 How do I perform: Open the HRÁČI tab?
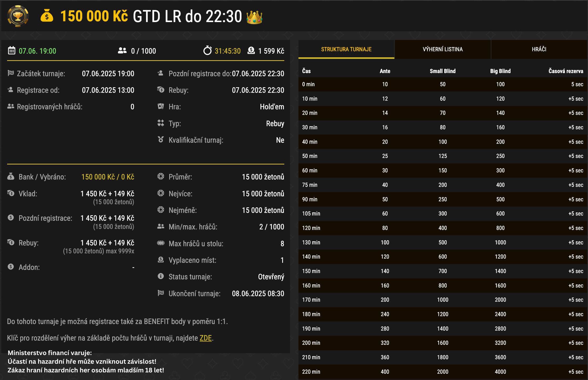coord(539,49)
